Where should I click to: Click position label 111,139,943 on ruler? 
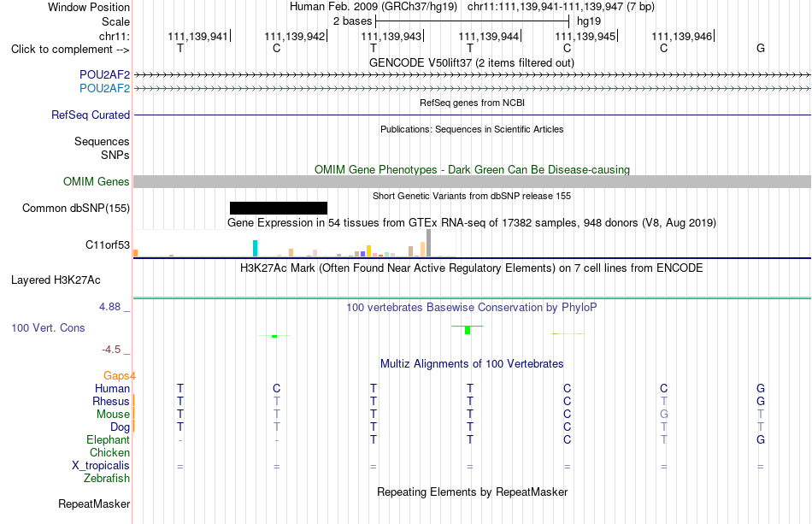click(x=391, y=36)
